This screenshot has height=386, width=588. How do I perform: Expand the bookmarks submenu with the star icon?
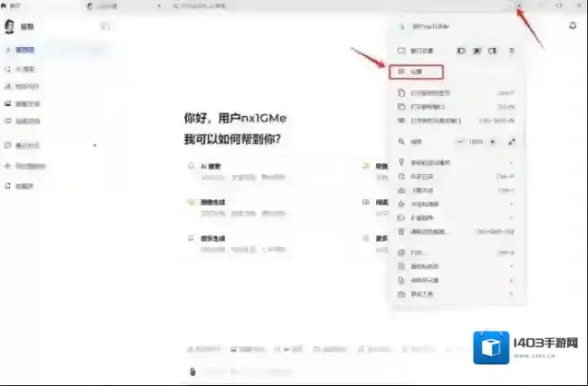pyautogui.click(x=455, y=205)
